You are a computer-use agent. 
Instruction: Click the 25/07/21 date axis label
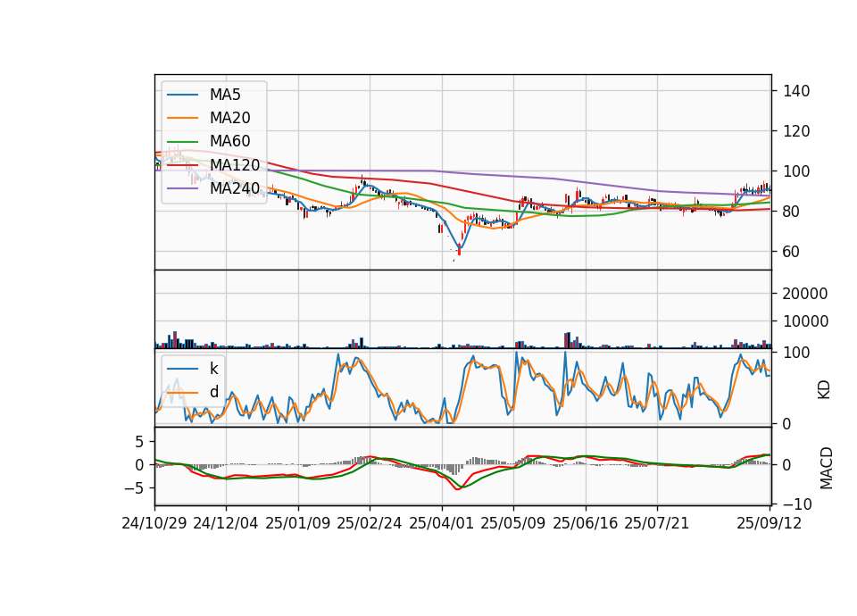657,523
